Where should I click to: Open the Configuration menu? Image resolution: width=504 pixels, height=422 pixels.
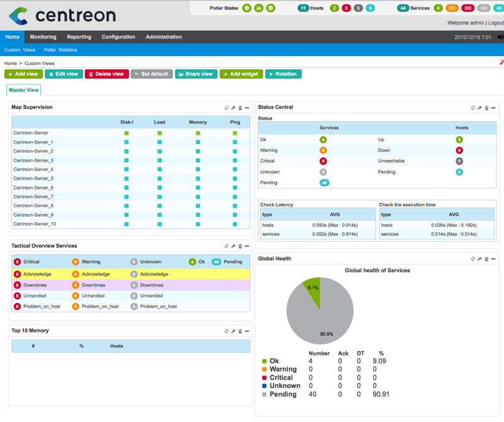(118, 37)
